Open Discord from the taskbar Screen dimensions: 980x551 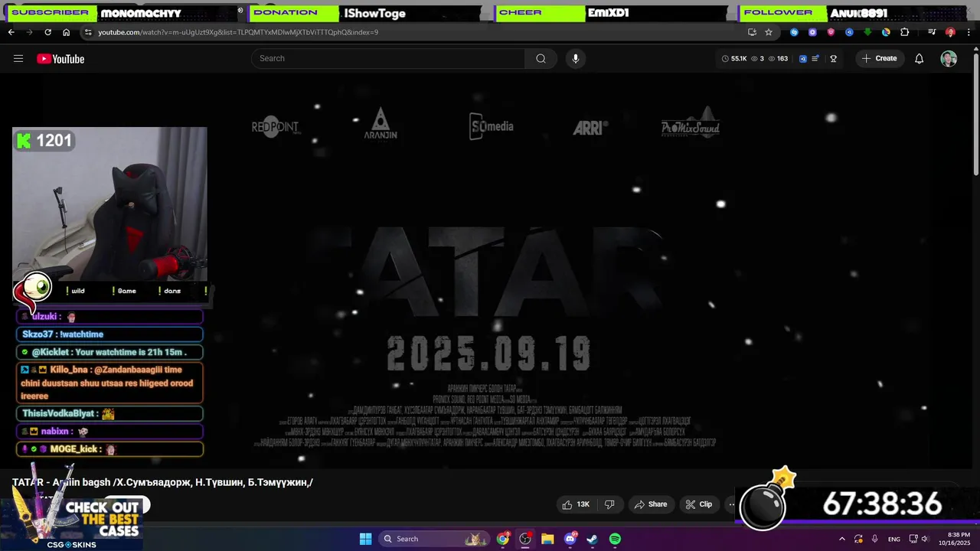click(570, 539)
